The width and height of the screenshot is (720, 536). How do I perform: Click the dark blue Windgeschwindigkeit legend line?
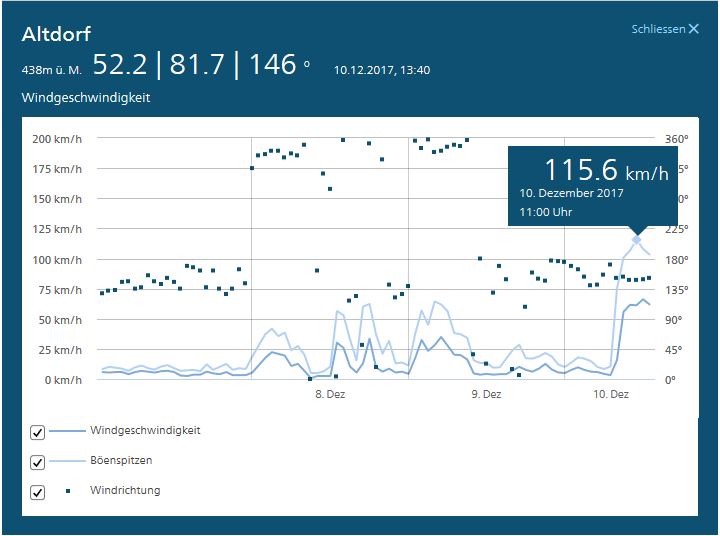pos(67,431)
